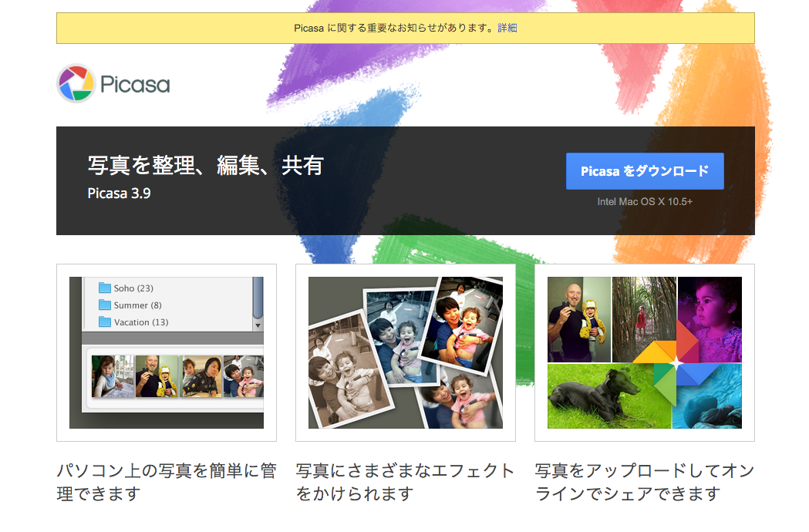Open the woman and child thumbnail in tray
This screenshot has width=809, height=532.
pyautogui.click(x=244, y=376)
